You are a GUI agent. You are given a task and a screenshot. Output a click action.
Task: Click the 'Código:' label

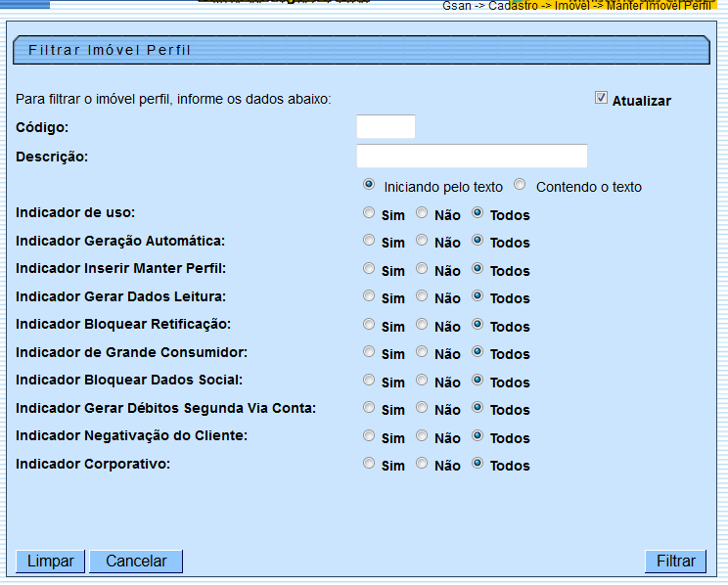[42, 127]
